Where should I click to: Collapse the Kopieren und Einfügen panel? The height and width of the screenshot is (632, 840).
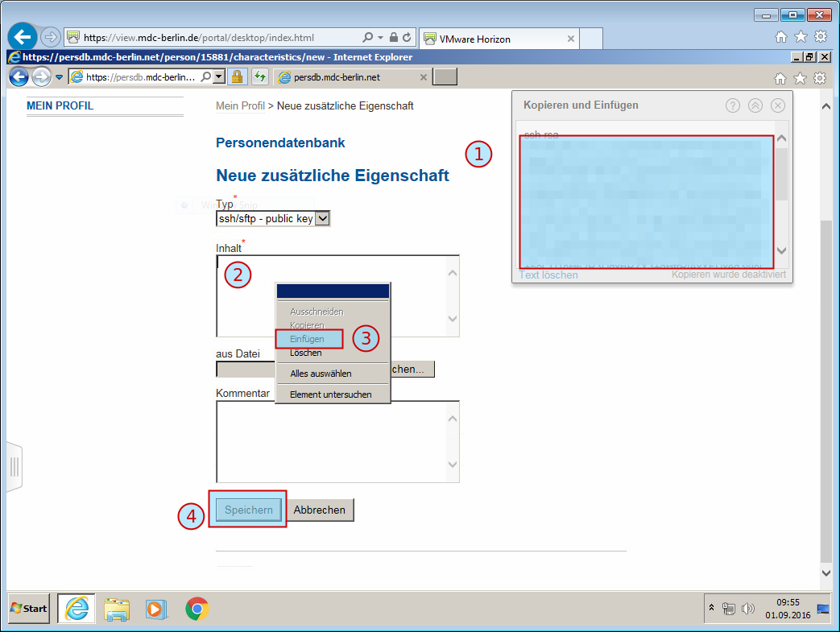tap(755, 105)
